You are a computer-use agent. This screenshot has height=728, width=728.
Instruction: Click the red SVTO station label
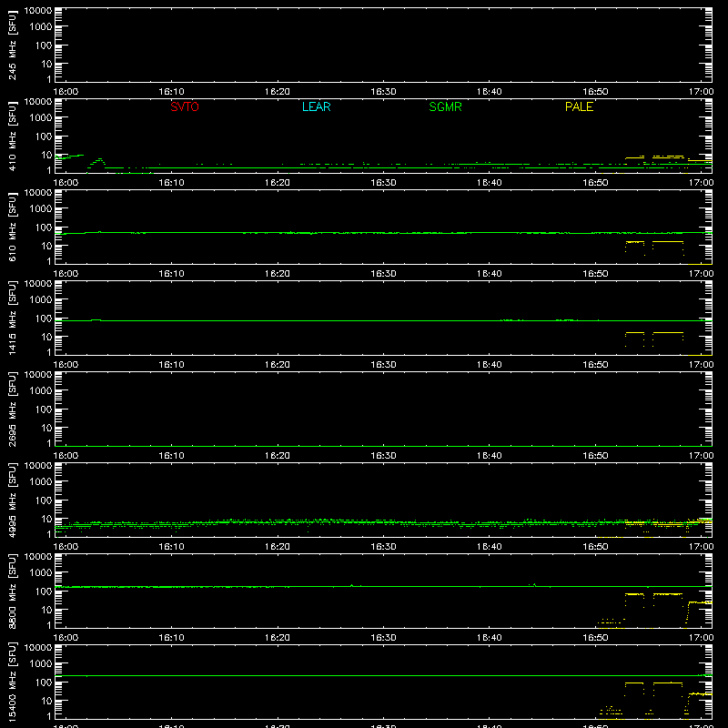185,106
